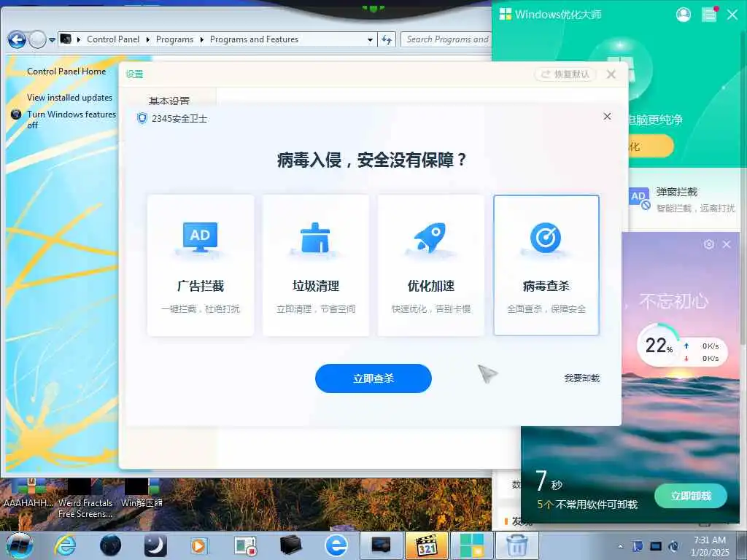Open the orange media player taskbar icon

click(199, 545)
